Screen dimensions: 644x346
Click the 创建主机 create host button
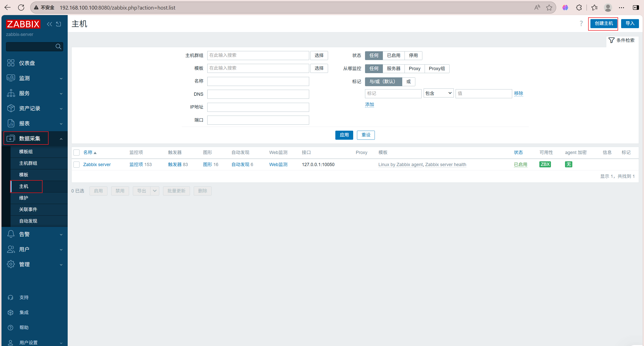603,23
